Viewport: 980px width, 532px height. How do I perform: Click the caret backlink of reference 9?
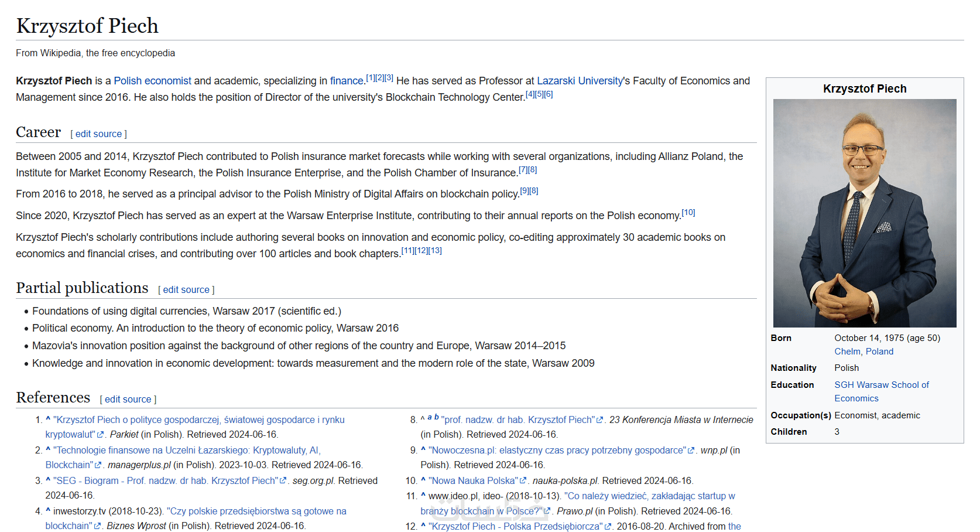[x=423, y=450]
